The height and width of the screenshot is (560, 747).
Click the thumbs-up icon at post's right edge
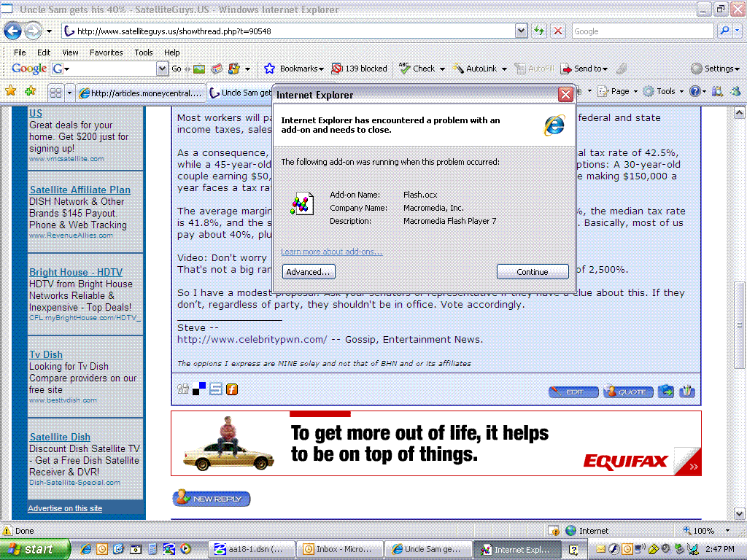687,392
